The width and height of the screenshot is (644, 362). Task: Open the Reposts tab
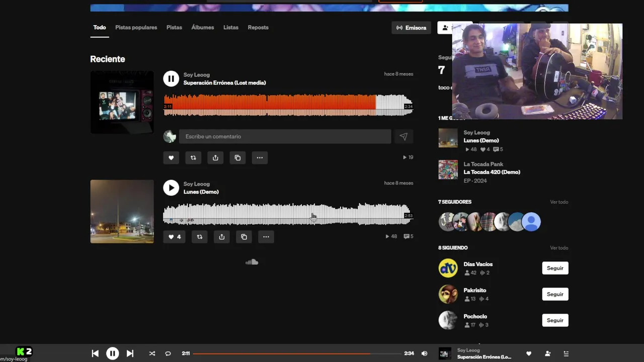coord(258,28)
